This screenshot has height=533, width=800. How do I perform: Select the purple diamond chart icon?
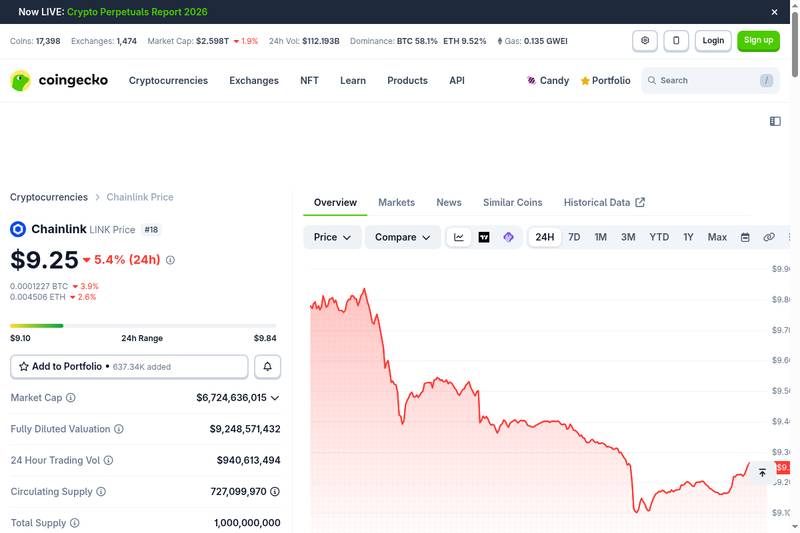[508, 237]
